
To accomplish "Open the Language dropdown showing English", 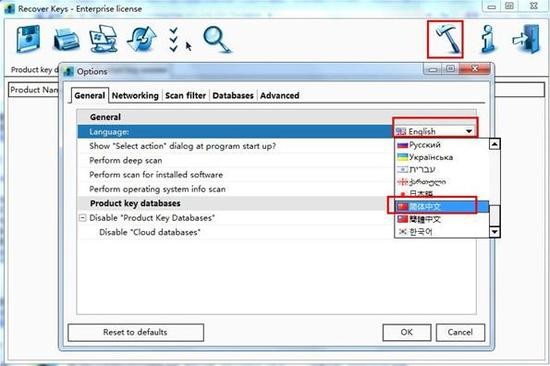I will [x=435, y=132].
